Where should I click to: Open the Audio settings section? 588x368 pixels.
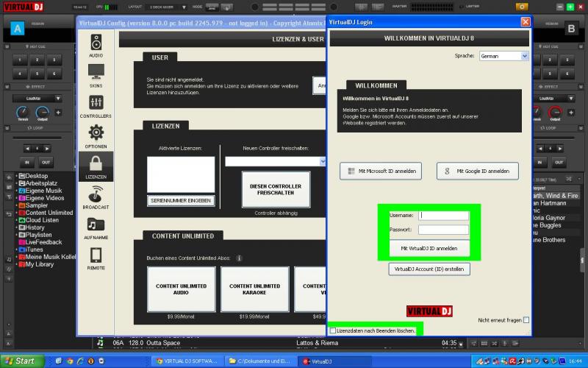tap(96, 45)
